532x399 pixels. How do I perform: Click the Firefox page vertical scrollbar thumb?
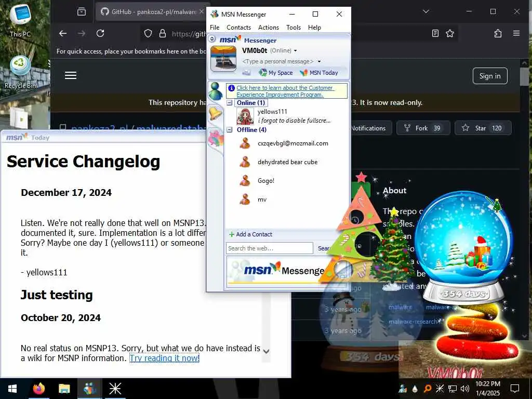525,77
